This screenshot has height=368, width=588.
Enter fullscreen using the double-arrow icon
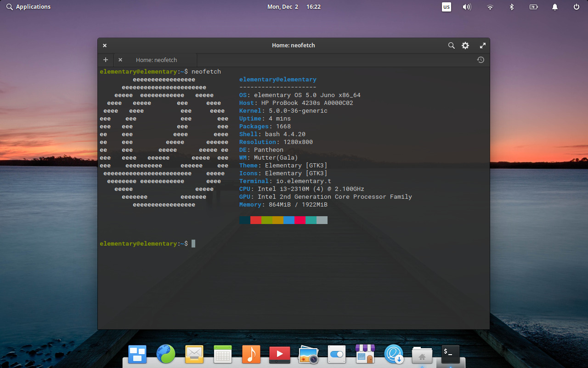point(482,46)
